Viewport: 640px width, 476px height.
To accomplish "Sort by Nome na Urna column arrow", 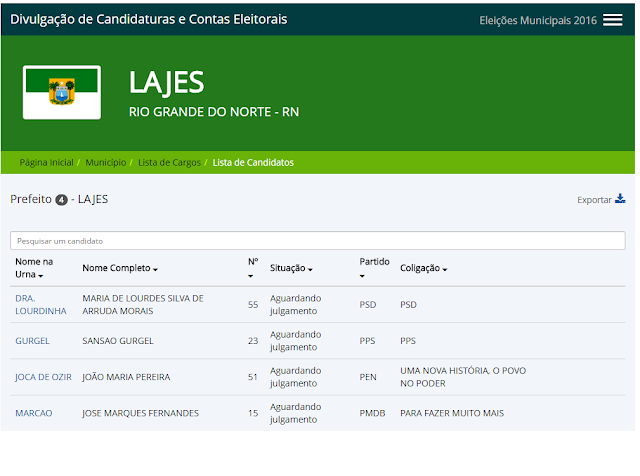I will pos(40,276).
